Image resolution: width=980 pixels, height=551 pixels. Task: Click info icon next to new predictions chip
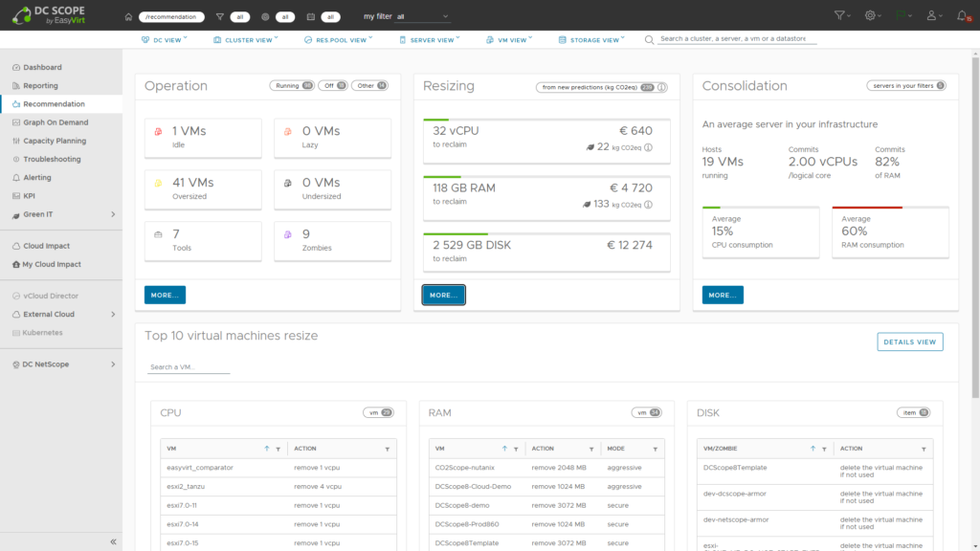(x=662, y=87)
